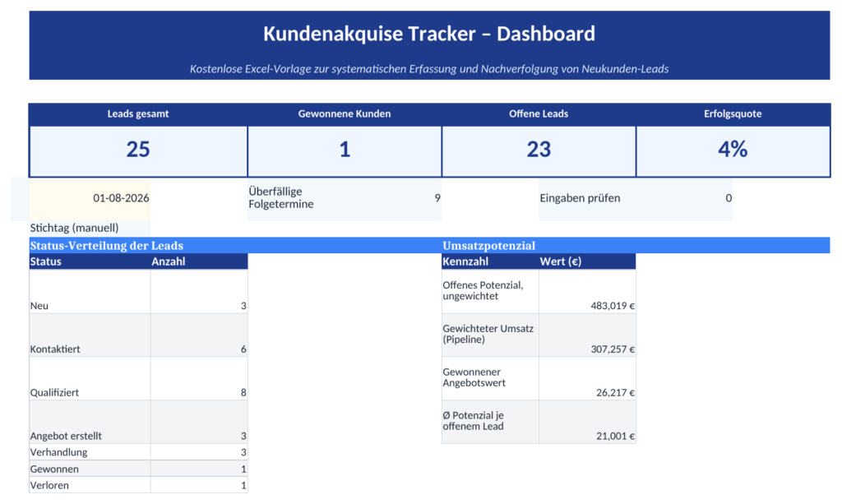This screenshot has height=504, width=842.
Task: Click the Erfolgsquote header
Action: pyautogui.click(x=733, y=113)
